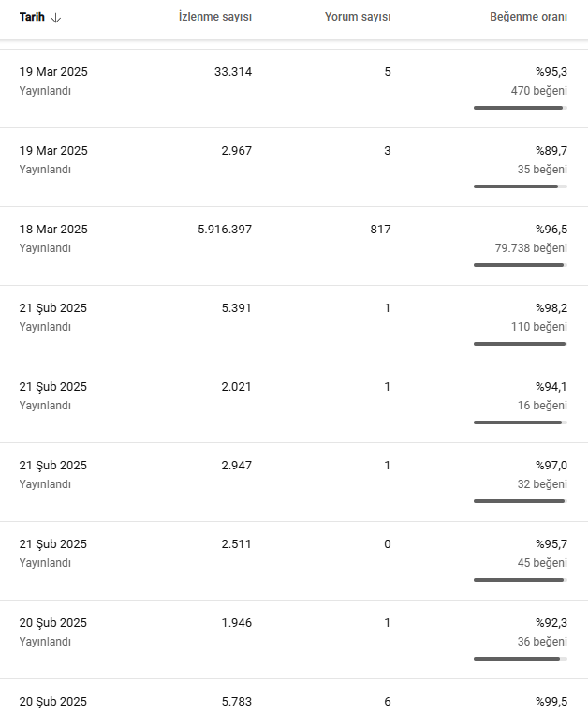Click the 33.314 view count
Image resolution: width=588 pixels, height=713 pixels.
[x=233, y=72]
